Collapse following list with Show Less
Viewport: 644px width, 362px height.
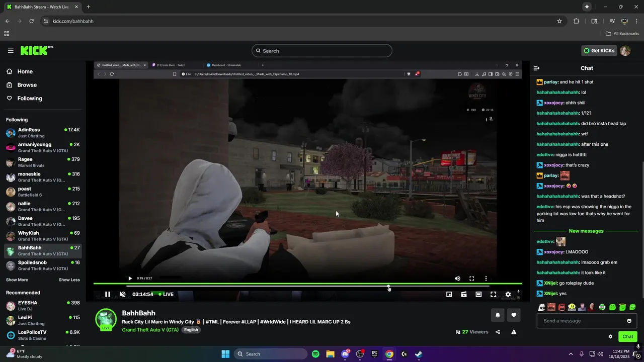click(69, 280)
